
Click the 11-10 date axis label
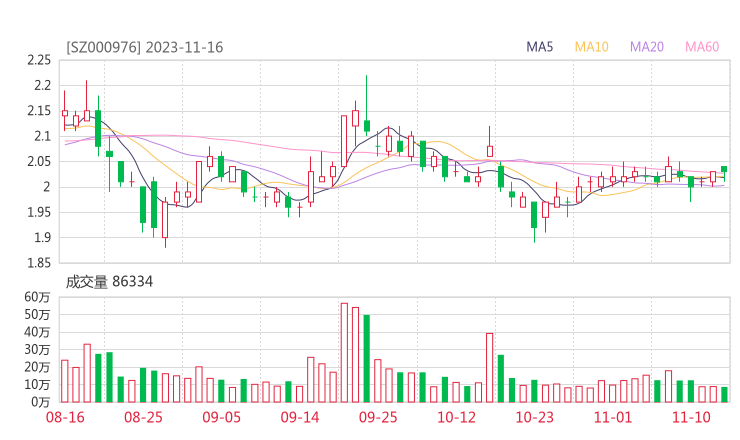coord(691,417)
